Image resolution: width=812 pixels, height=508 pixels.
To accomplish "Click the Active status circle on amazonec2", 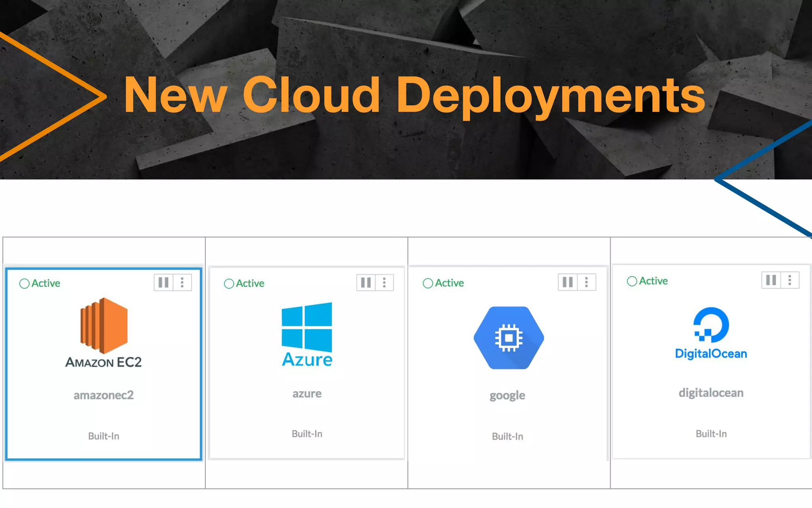I will tap(24, 283).
